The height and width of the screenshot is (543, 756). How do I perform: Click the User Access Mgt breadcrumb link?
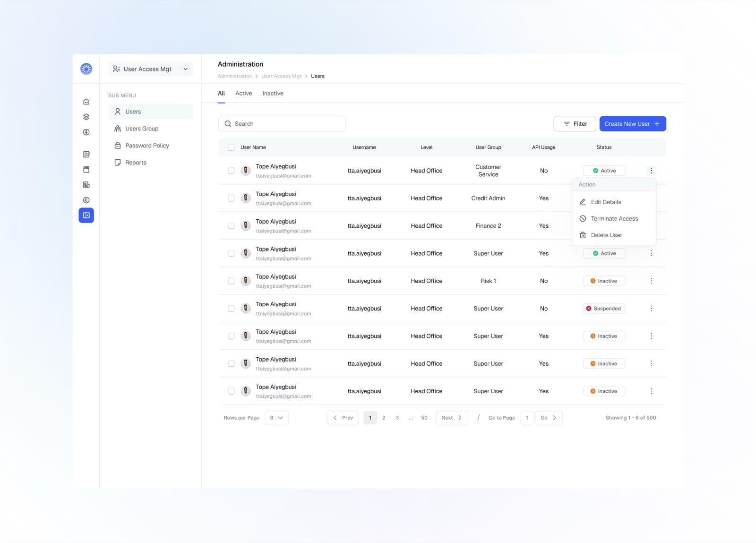pyautogui.click(x=281, y=76)
